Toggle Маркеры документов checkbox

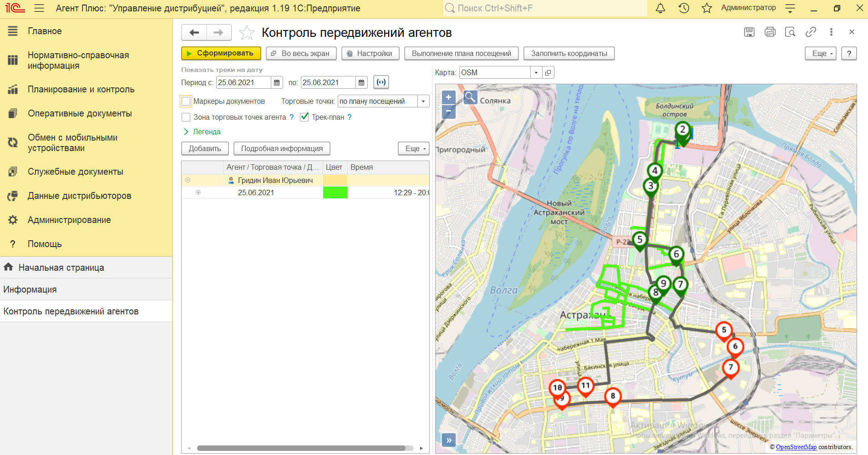186,101
